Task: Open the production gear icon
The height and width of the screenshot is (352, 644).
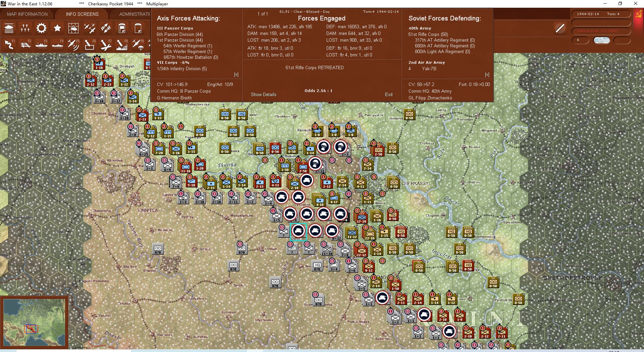Action: tap(41, 28)
